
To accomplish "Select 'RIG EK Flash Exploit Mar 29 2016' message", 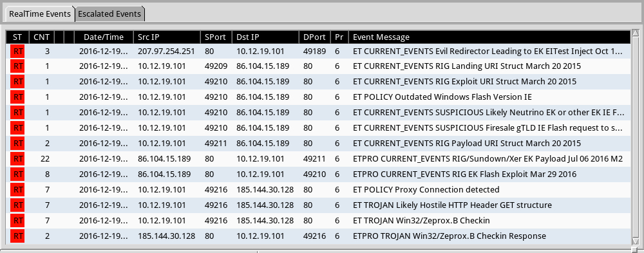I will 464,174.
